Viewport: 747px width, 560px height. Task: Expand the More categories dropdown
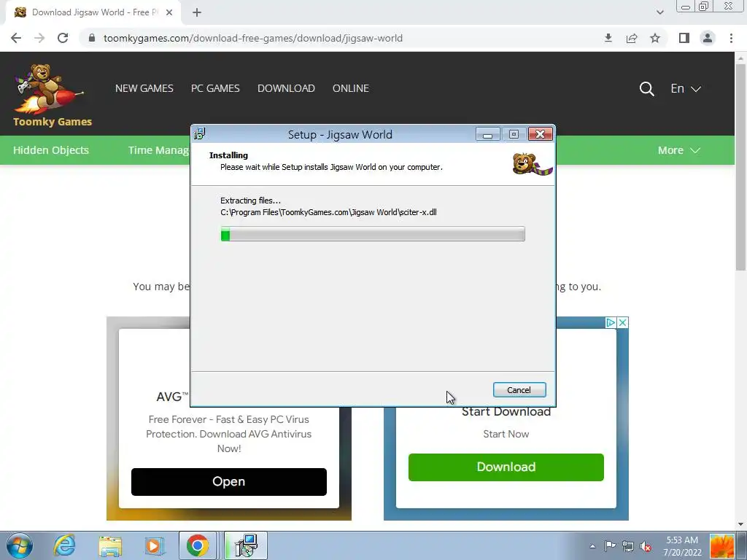(x=679, y=150)
